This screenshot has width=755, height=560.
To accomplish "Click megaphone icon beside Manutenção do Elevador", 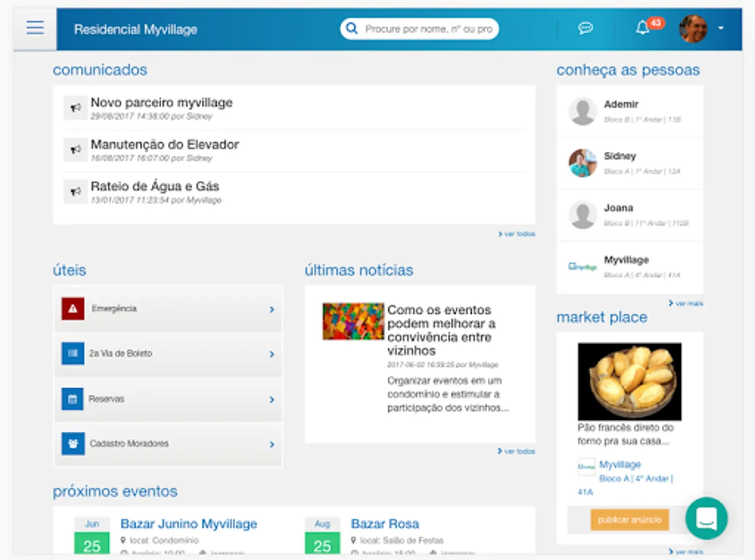I will coord(76,149).
